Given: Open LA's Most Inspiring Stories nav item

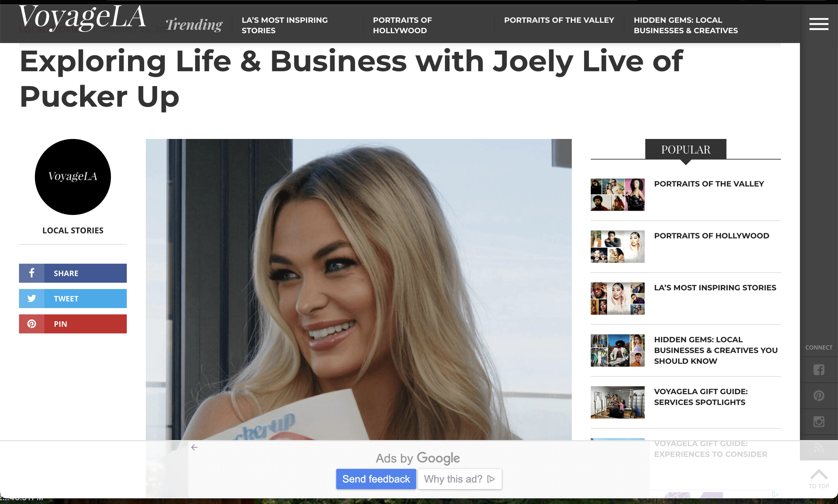Looking at the screenshot, I should click(x=285, y=25).
